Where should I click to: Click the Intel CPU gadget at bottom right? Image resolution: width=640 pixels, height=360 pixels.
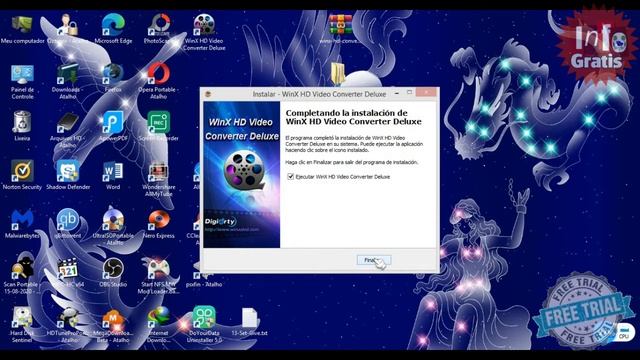point(623,332)
